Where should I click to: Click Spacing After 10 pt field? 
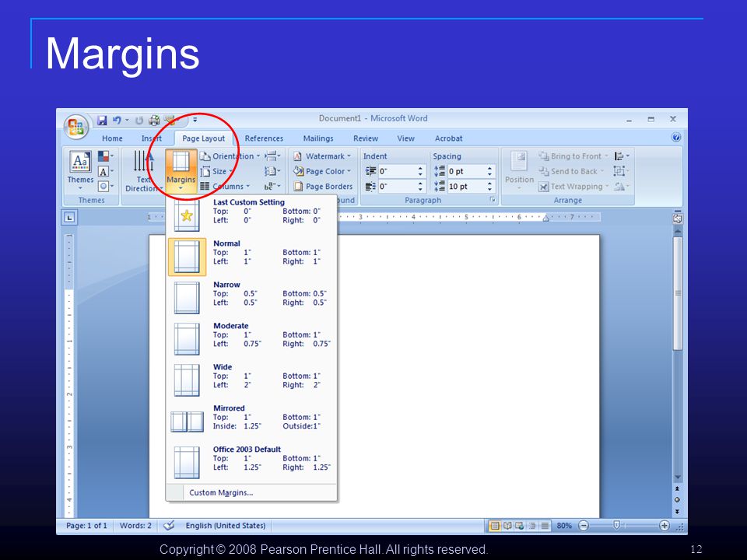(x=466, y=186)
